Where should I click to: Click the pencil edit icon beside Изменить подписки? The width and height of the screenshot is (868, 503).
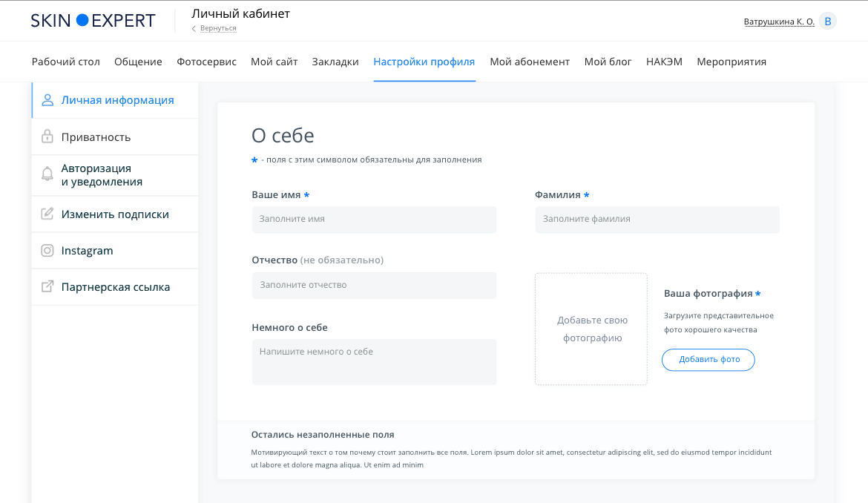[47, 214]
